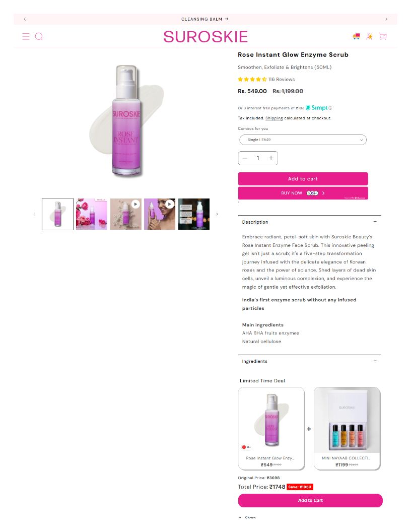Go to next announcement bar slide
Screen dimensions: 411x532
[x=386, y=19]
